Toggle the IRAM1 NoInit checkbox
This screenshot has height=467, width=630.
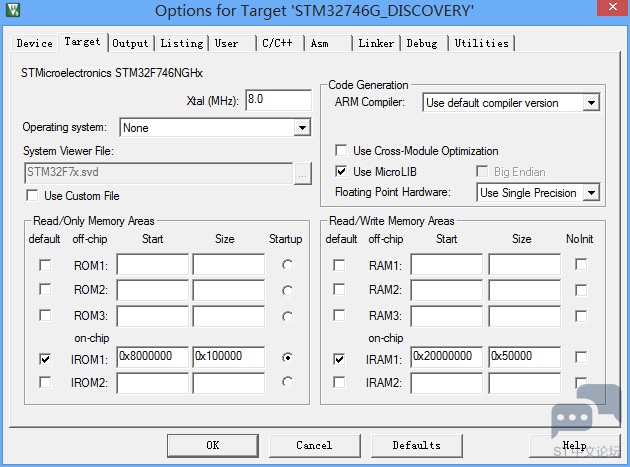point(581,358)
